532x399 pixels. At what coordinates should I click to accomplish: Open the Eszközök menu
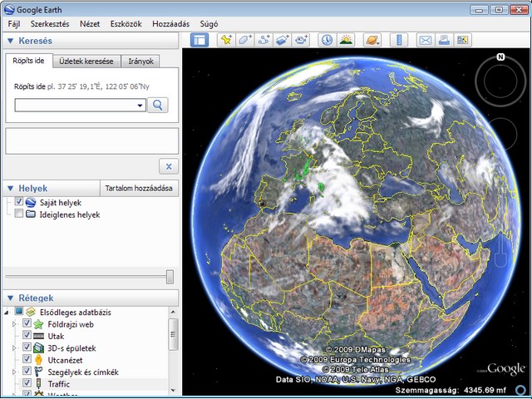point(126,24)
